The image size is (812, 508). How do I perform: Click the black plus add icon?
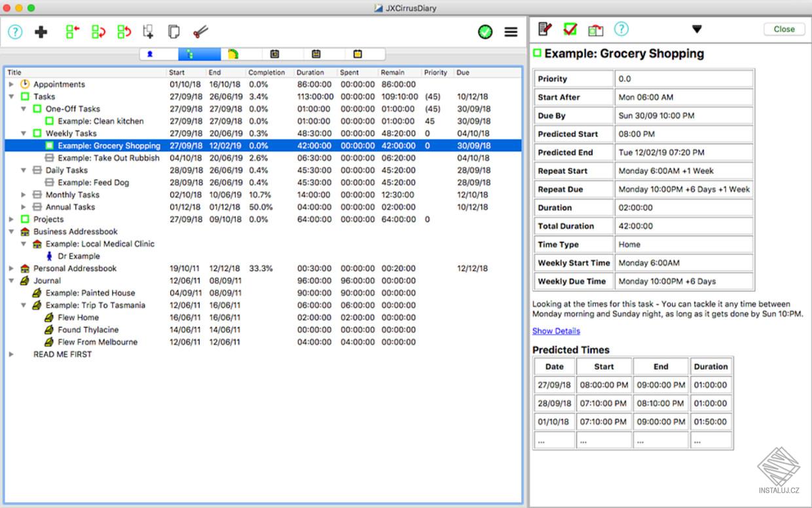tap(41, 31)
